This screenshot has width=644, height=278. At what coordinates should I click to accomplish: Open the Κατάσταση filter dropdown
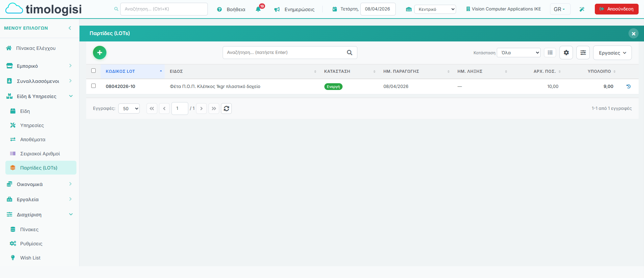click(x=519, y=53)
